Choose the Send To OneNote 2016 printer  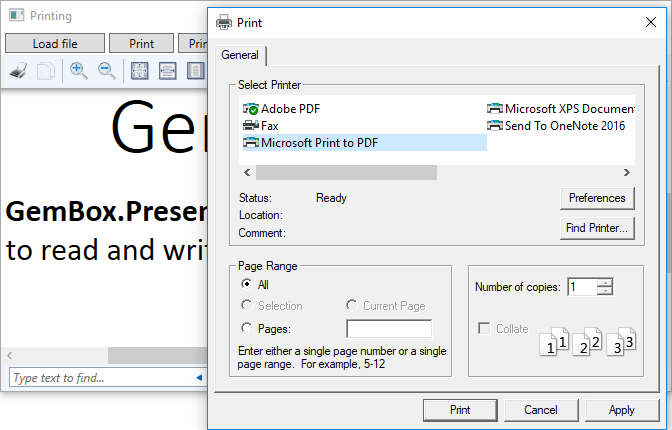[x=564, y=126]
